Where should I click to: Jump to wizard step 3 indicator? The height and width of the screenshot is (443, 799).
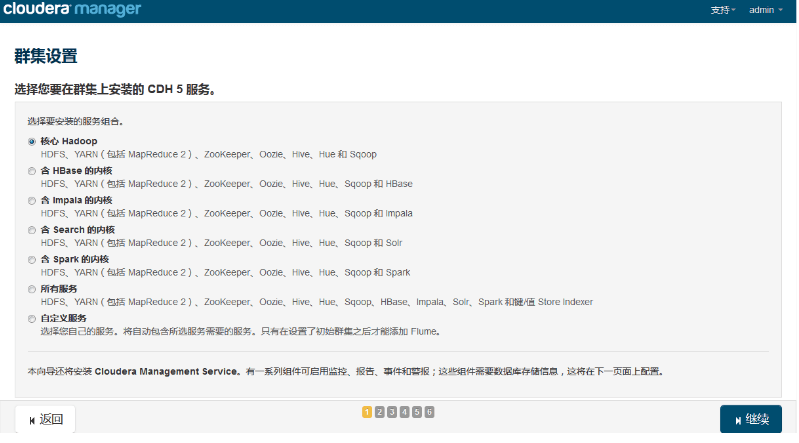(x=392, y=411)
